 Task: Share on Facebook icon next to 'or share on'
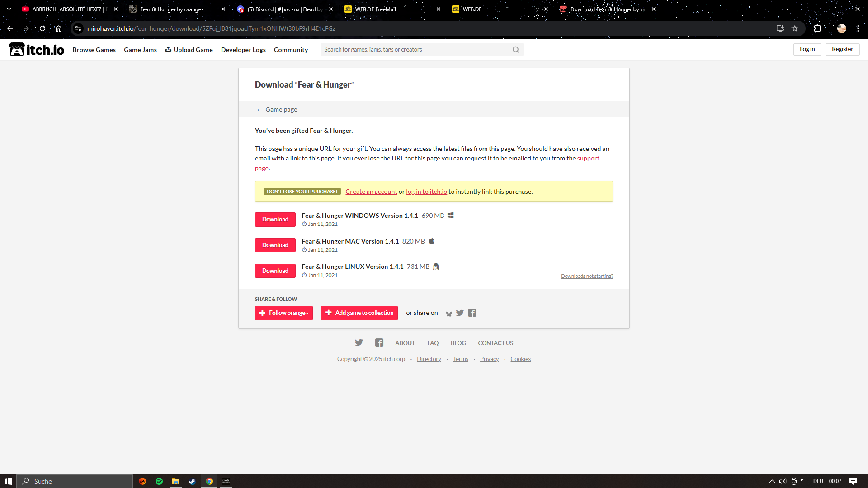(x=472, y=313)
